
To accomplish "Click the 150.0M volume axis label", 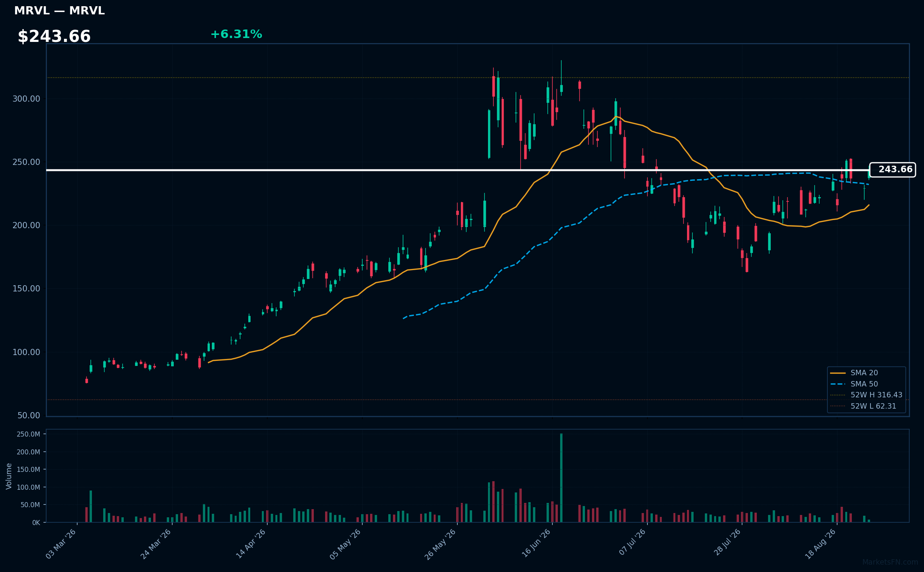I will pos(28,470).
